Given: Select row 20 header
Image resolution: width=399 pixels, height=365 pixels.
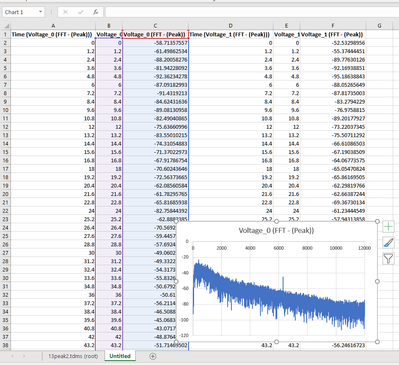Looking at the screenshot, I should [5, 194].
